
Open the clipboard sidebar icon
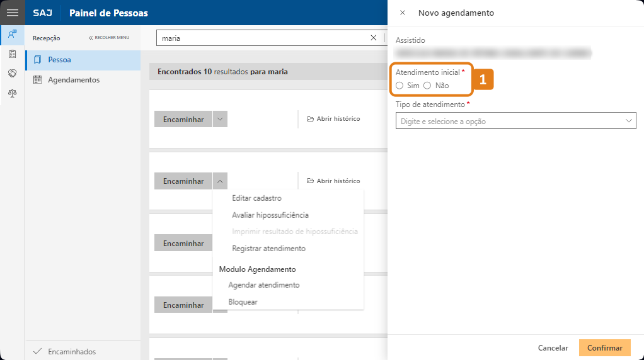[x=13, y=53]
